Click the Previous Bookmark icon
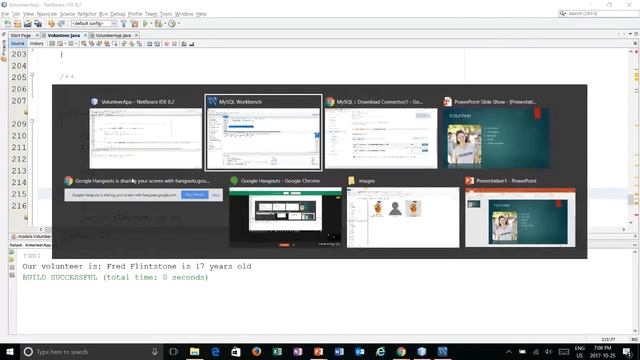 [x=124, y=44]
